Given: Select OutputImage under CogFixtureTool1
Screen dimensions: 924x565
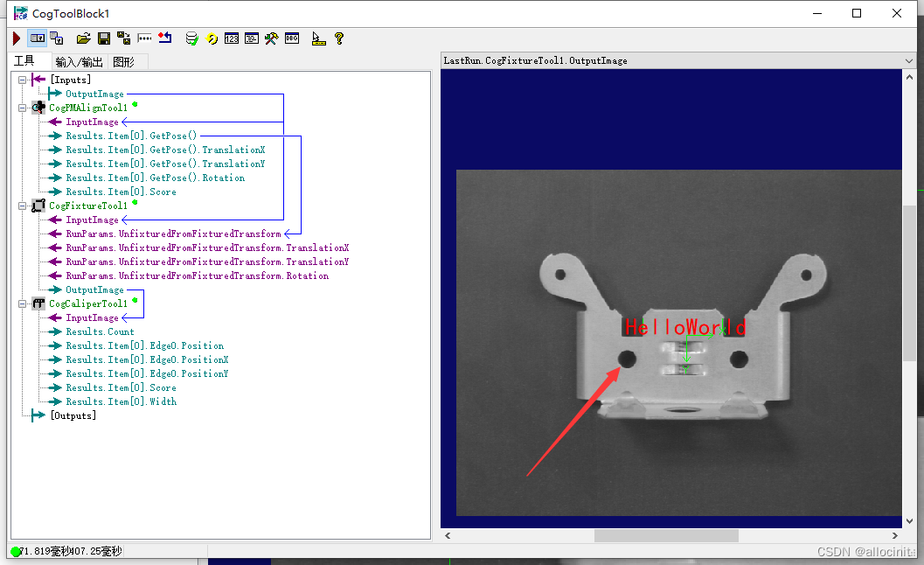Looking at the screenshot, I should (x=95, y=290).
